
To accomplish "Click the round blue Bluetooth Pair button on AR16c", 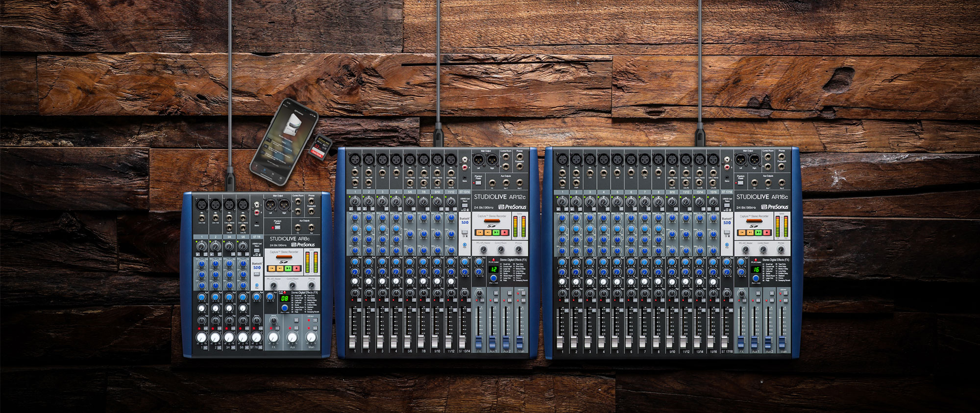I will pyautogui.click(x=727, y=244).
